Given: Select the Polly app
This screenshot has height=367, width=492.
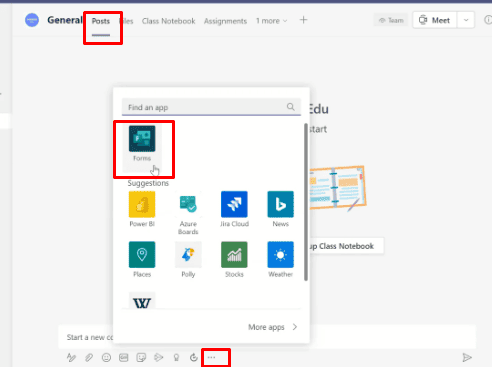Looking at the screenshot, I should coord(188,259).
